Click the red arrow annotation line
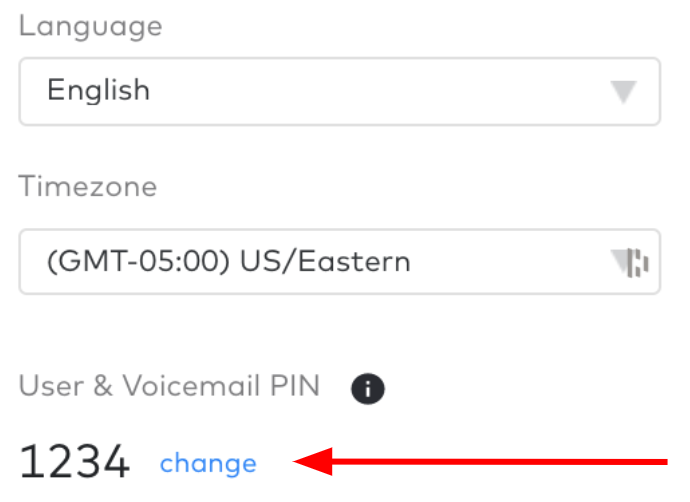This screenshot has height=502, width=690. coord(480,462)
